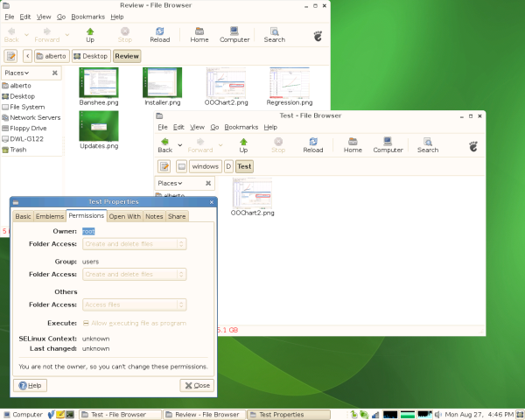Switch to Review - File Browser taskbar entry
The image size is (525, 420).
[x=204, y=415]
